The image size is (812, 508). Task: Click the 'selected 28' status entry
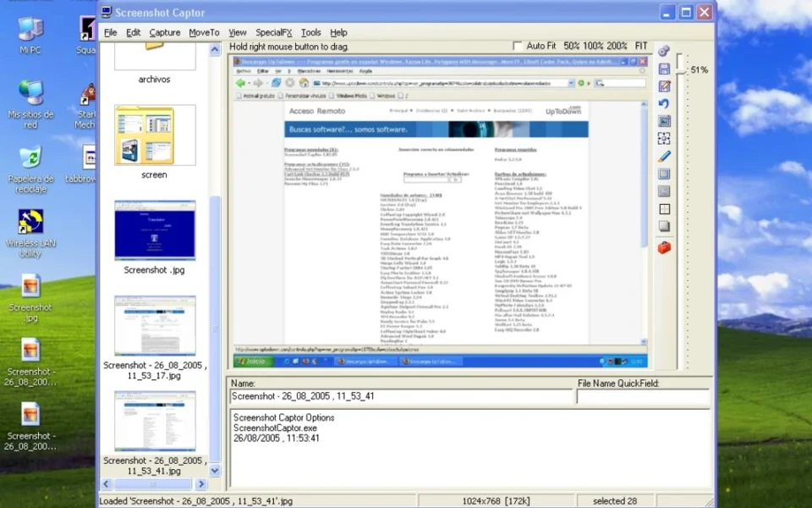pyautogui.click(x=615, y=501)
